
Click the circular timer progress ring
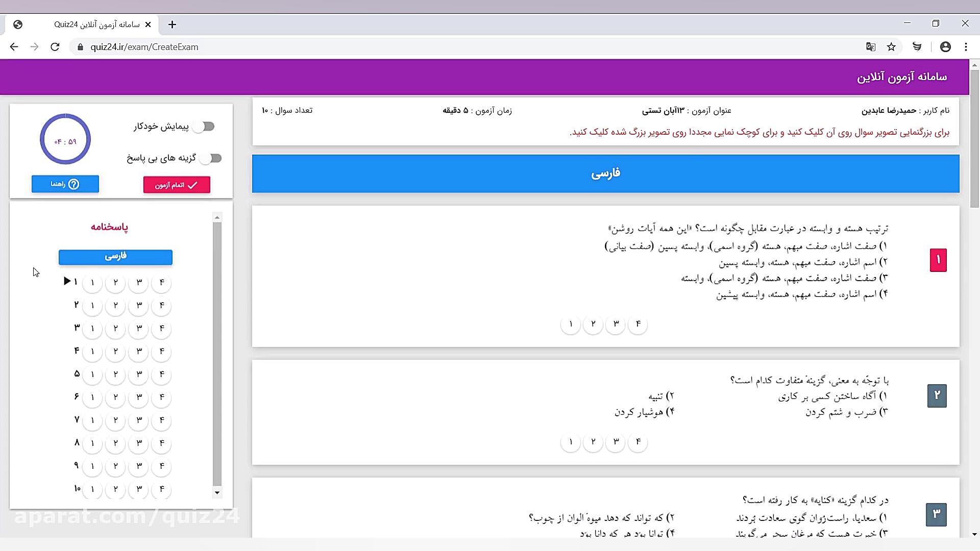(x=65, y=139)
